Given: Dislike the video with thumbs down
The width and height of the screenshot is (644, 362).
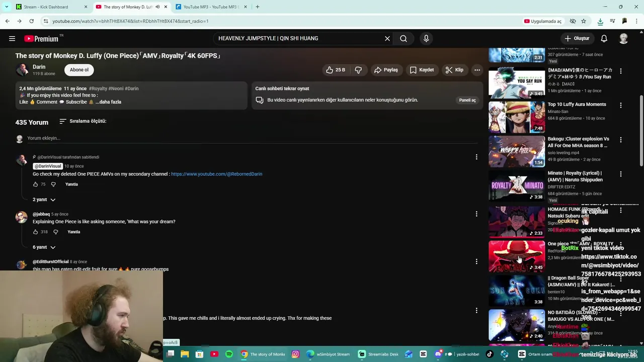Looking at the screenshot, I should pyautogui.click(x=358, y=70).
